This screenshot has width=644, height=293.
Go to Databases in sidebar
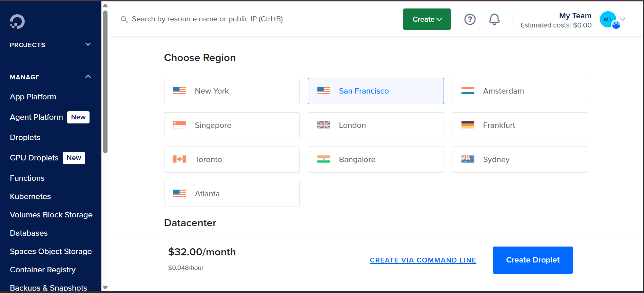click(29, 233)
